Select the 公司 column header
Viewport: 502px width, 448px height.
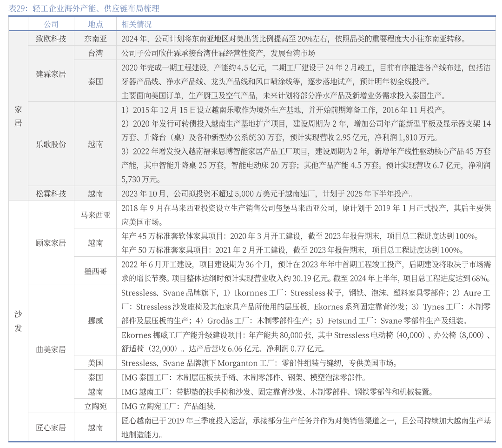51,24
